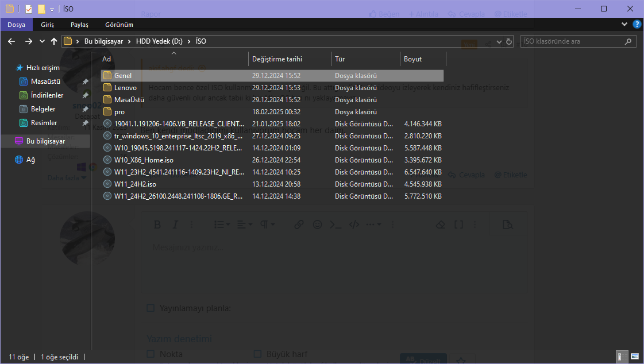Open the address bar history dropdown
644x364 pixels.
point(499,41)
